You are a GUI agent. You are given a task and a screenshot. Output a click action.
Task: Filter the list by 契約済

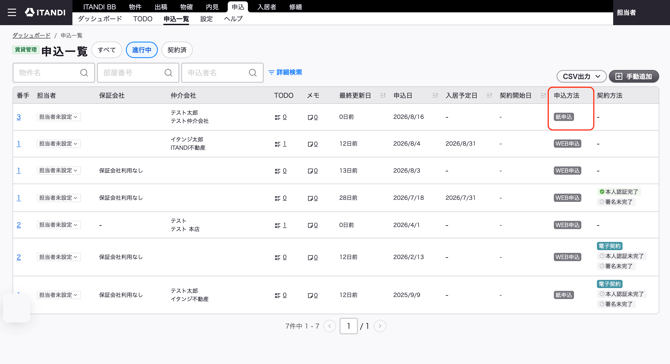177,50
